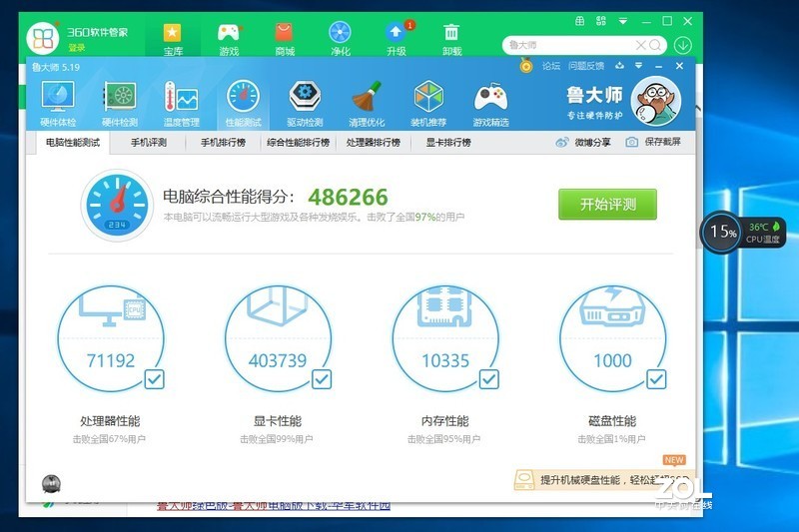The image size is (799, 532).
Task: Open 驱动检测 driver detection
Action: [x=305, y=104]
